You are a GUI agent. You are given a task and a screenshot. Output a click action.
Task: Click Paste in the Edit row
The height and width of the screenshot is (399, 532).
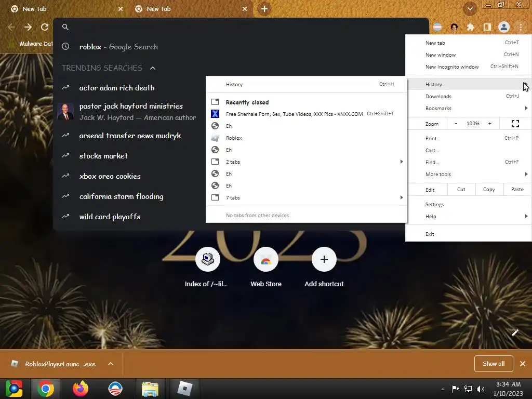pyautogui.click(x=517, y=190)
